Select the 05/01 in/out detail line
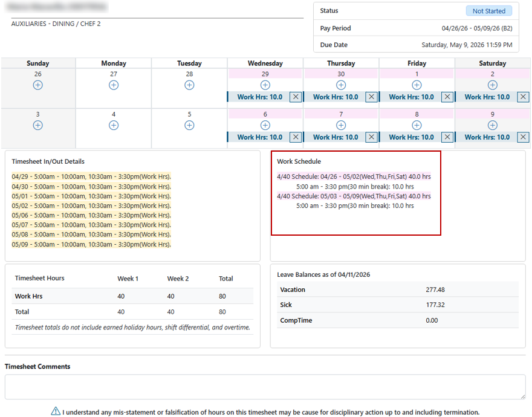The height and width of the screenshot is (417, 532). (x=91, y=196)
